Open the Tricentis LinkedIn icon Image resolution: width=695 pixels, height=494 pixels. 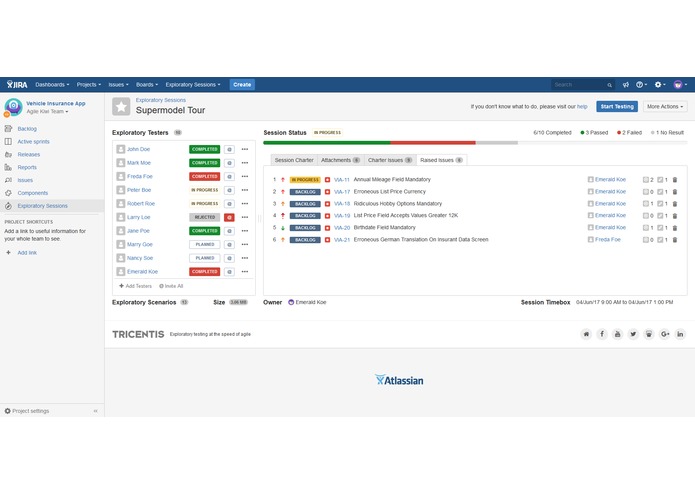(x=680, y=334)
